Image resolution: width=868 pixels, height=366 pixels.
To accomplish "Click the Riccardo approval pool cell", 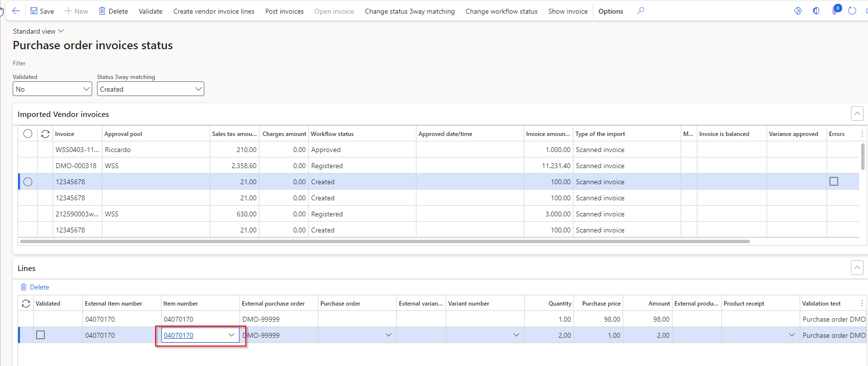I will [x=156, y=150].
